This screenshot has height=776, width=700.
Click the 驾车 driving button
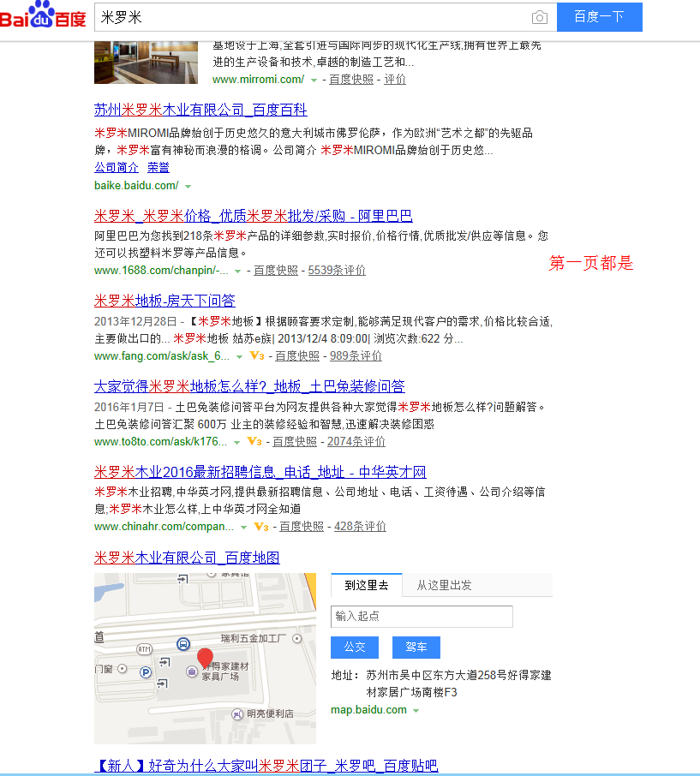(416, 648)
